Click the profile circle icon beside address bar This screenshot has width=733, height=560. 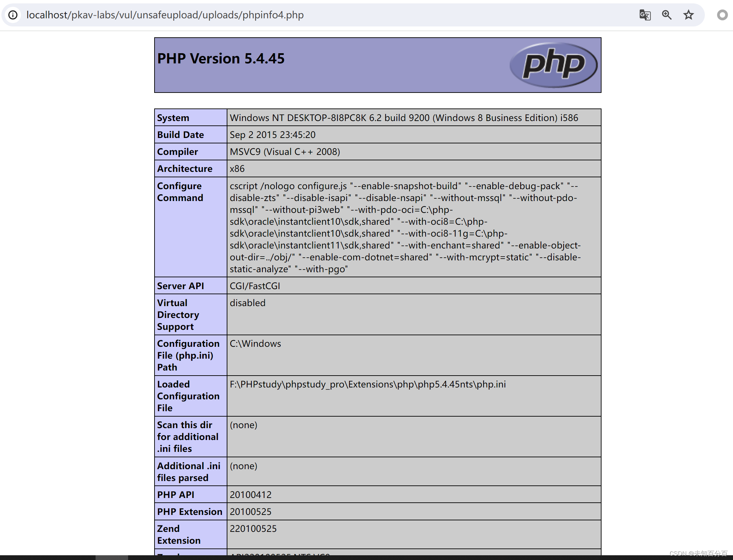tap(722, 15)
